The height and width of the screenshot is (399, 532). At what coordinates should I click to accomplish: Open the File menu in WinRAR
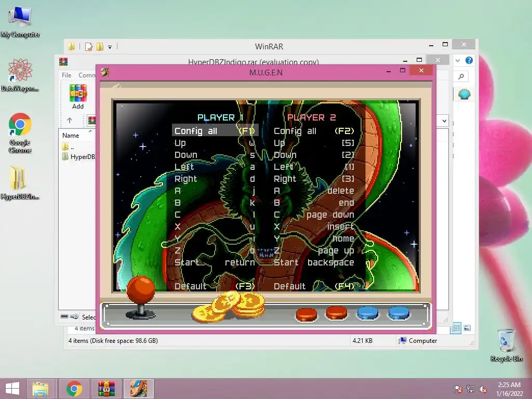(66, 75)
